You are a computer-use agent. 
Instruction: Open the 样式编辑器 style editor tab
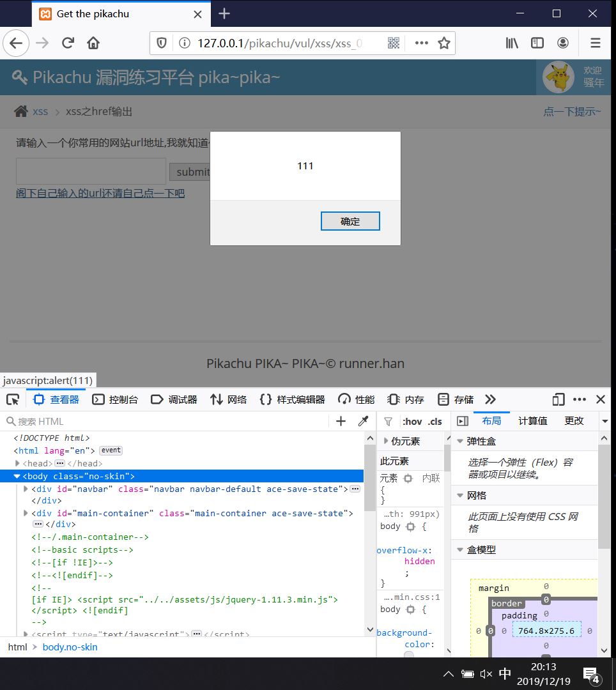[x=292, y=399]
